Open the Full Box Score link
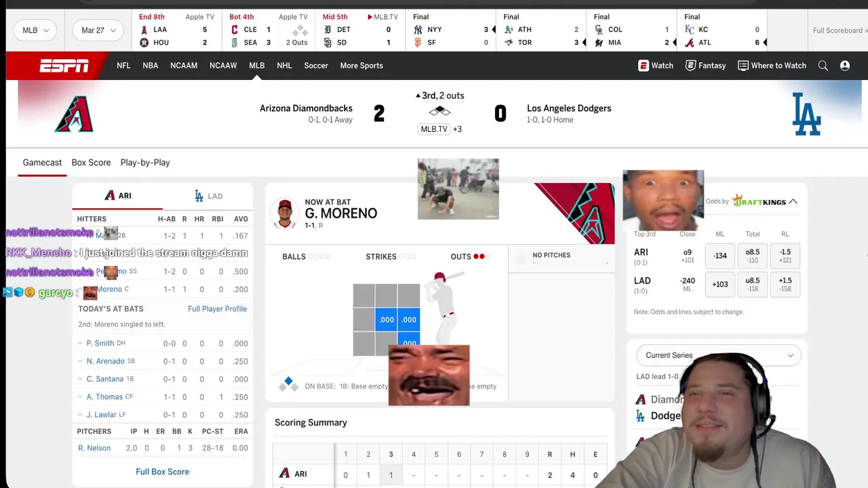 163,472
